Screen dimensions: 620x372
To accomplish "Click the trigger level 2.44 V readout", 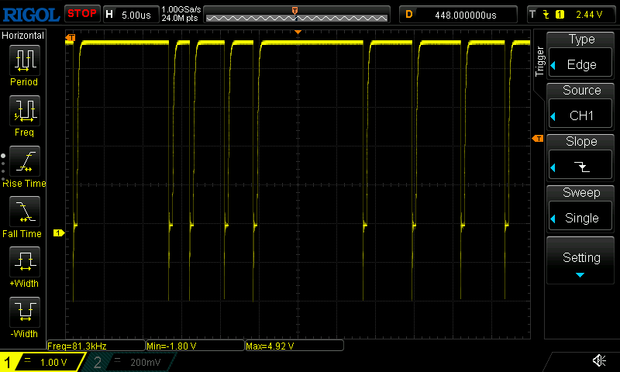I will point(589,15).
